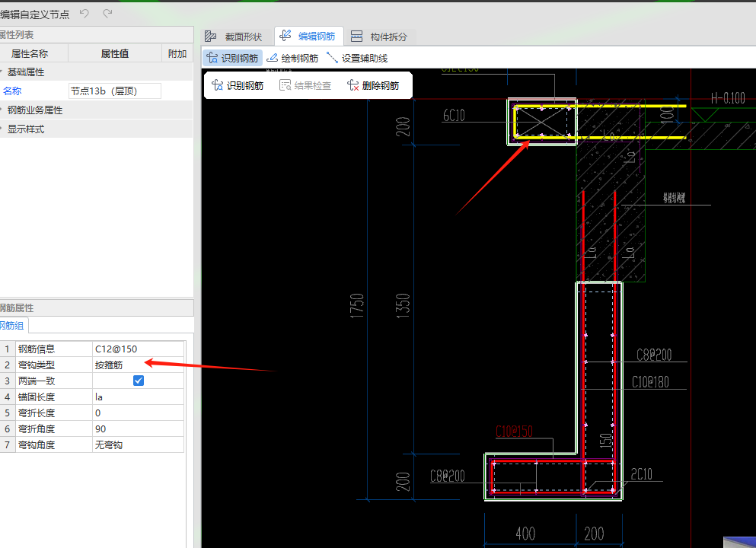Screen dimensions: 756x548
Task: Toggle the 两端一致 checkbox
Action: (139, 381)
